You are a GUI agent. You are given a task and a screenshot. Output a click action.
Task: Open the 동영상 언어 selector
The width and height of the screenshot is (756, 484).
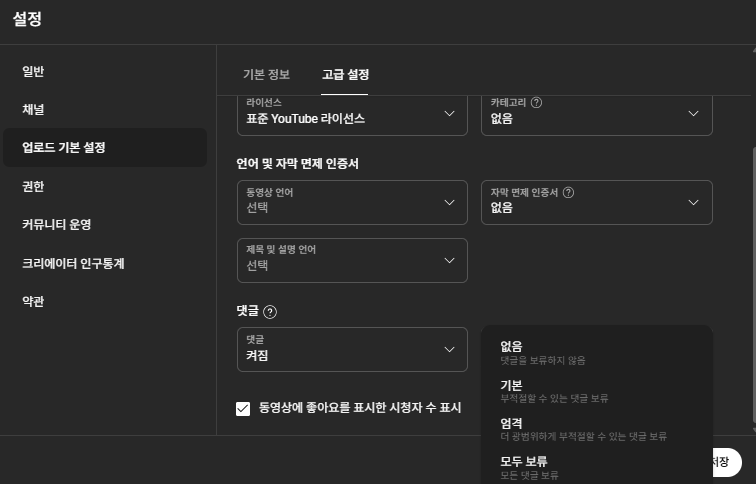(x=352, y=202)
